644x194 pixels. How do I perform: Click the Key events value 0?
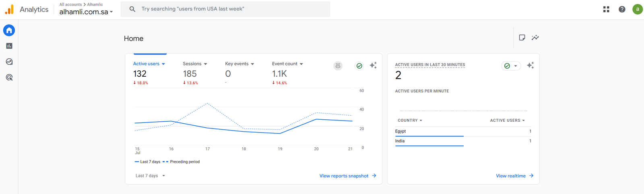228,74
